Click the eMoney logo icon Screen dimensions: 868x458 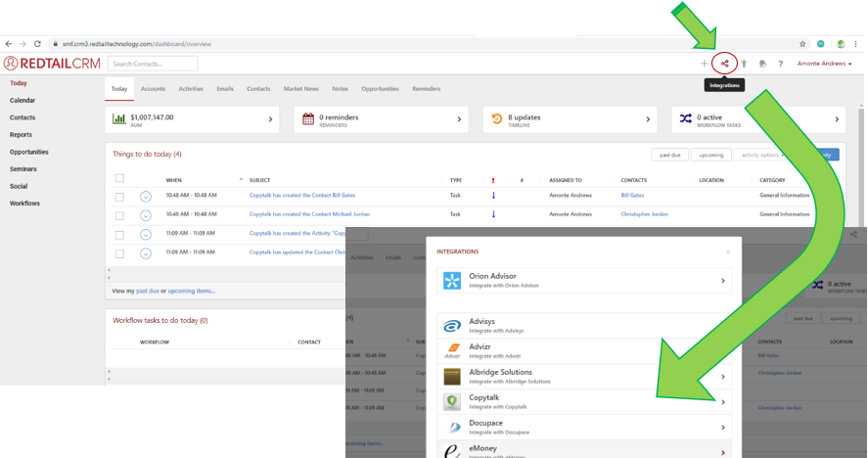pos(452,451)
